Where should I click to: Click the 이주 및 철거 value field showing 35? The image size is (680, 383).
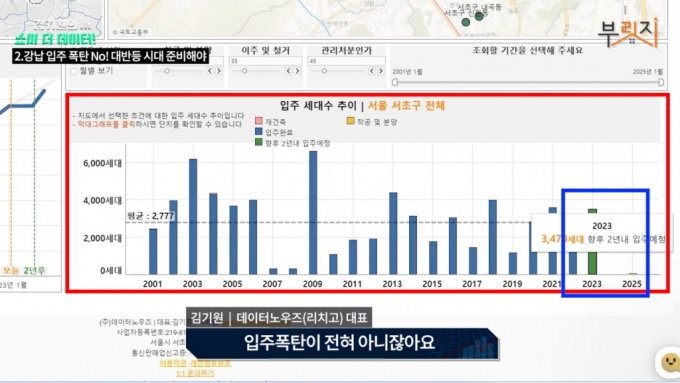pos(265,61)
